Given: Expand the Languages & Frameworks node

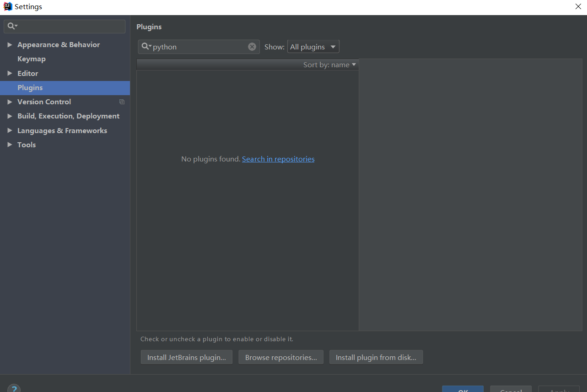Looking at the screenshot, I should (10, 130).
